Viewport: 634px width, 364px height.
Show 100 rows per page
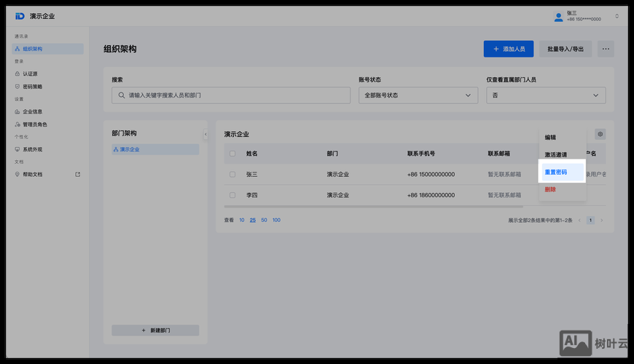click(x=277, y=220)
